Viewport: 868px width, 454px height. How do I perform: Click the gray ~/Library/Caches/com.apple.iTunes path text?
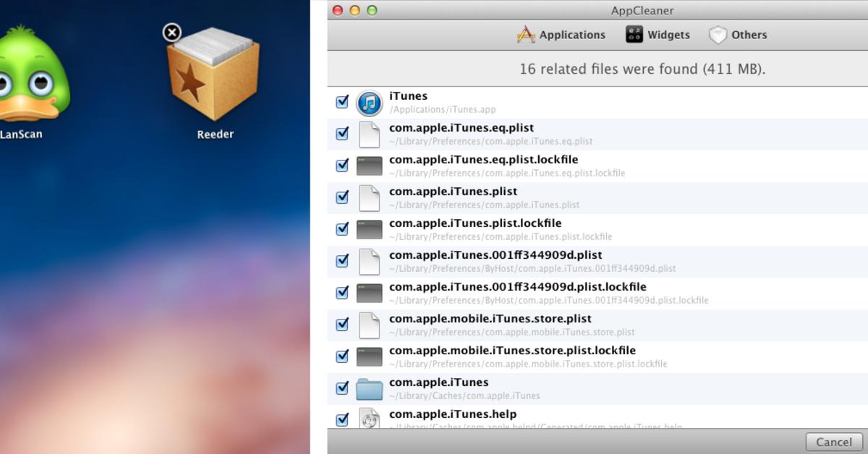tap(464, 396)
